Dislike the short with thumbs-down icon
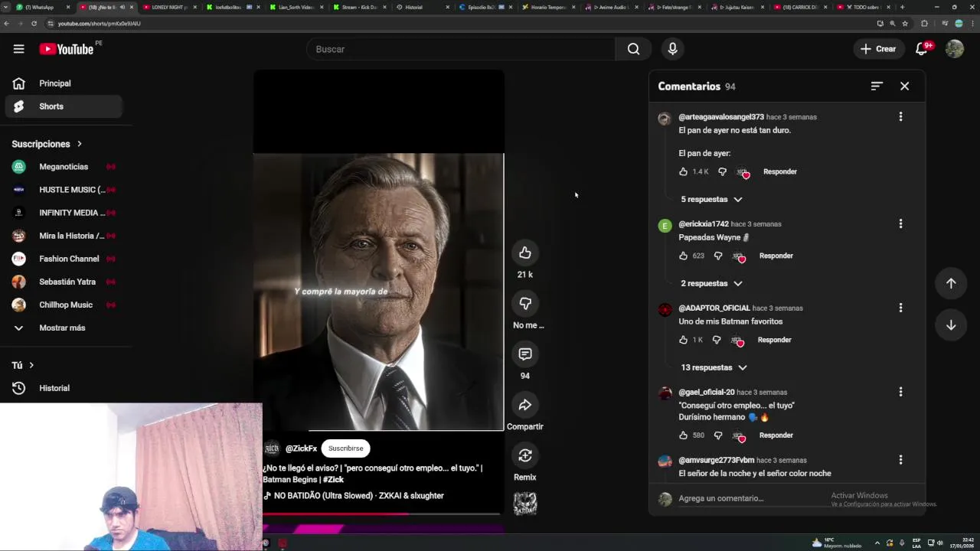980x551 pixels. click(x=524, y=304)
